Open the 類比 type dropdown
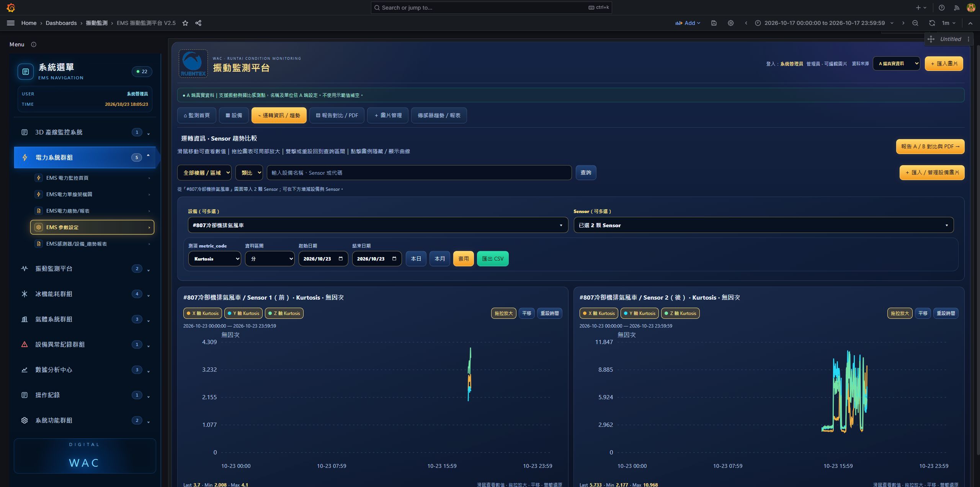The height and width of the screenshot is (487, 980). coord(249,172)
